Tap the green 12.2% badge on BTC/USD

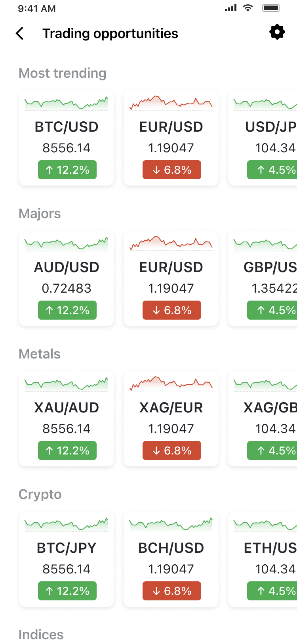pyautogui.click(x=67, y=170)
